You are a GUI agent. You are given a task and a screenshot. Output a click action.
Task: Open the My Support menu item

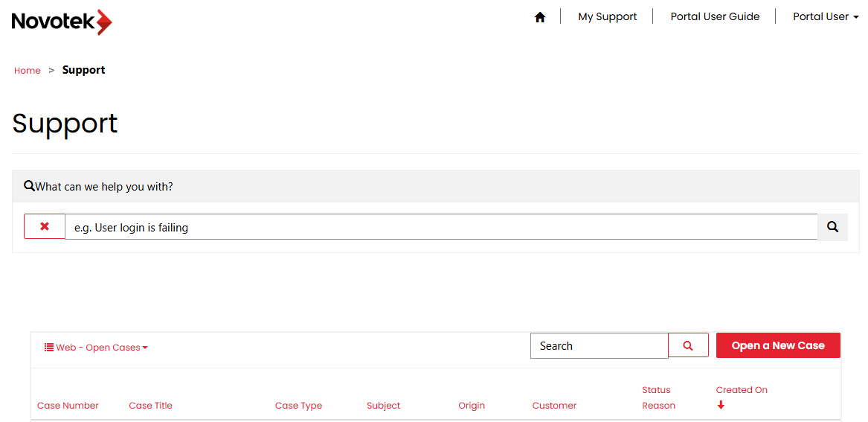pyautogui.click(x=607, y=16)
